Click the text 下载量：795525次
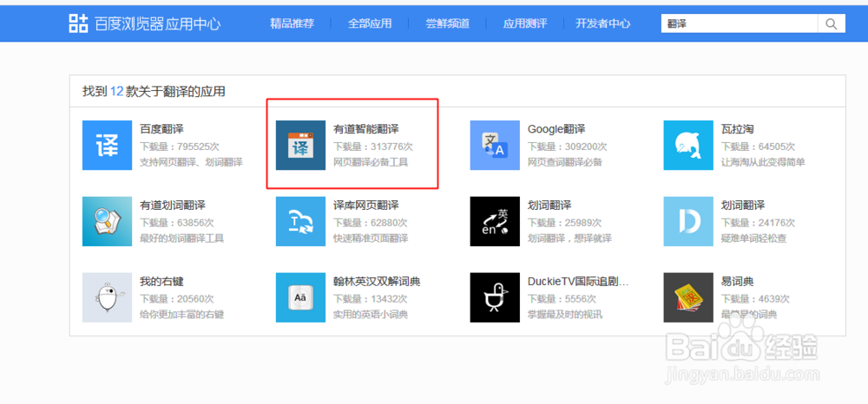868x404 pixels. coord(180,147)
